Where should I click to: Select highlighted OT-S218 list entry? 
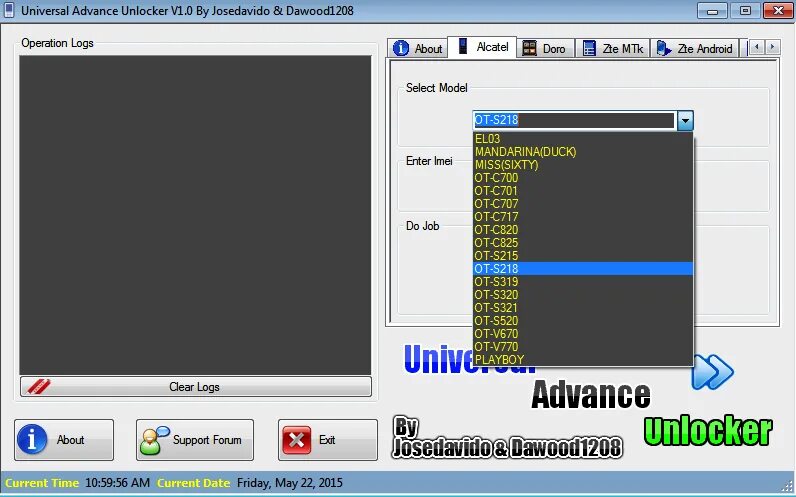(x=583, y=269)
